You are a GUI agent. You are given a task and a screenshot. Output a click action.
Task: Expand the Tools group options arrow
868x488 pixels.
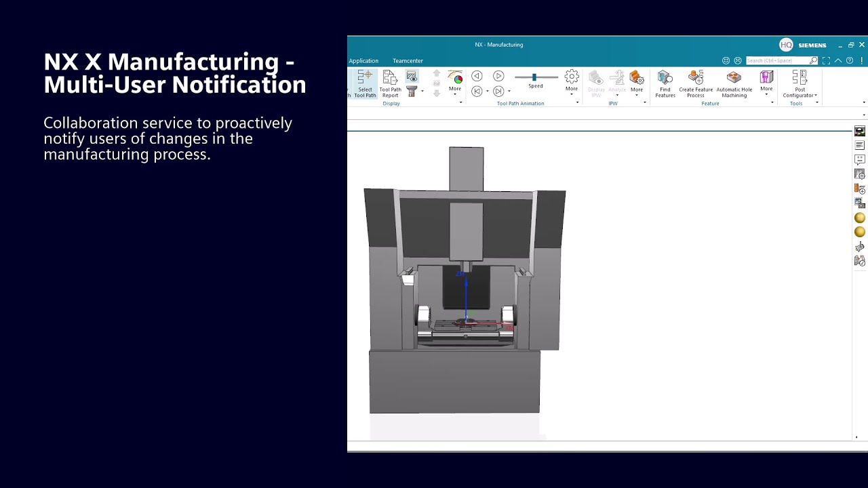coord(816,103)
